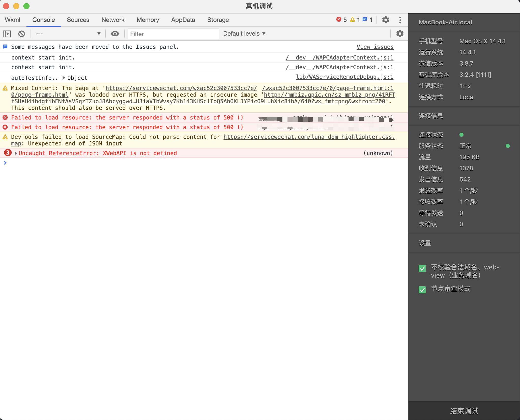Open console settings gear in filter bar
Viewport: 520px width, 420px height.
click(x=400, y=34)
